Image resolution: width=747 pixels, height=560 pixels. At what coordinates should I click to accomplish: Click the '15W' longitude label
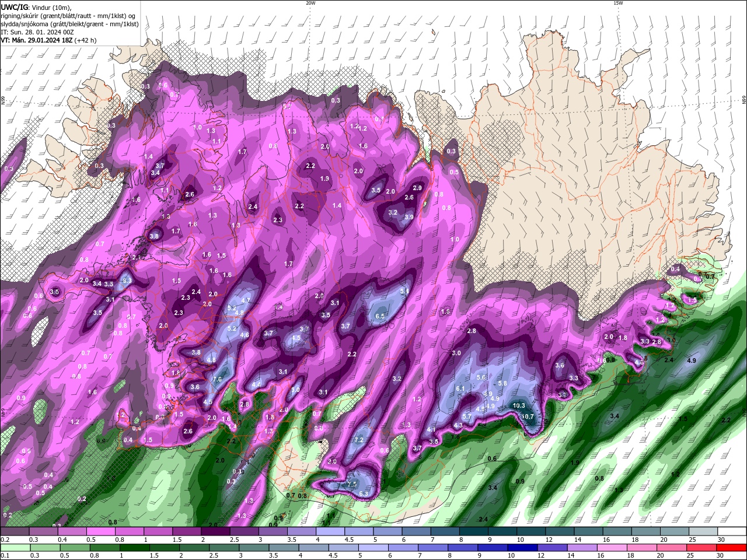[x=618, y=3]
